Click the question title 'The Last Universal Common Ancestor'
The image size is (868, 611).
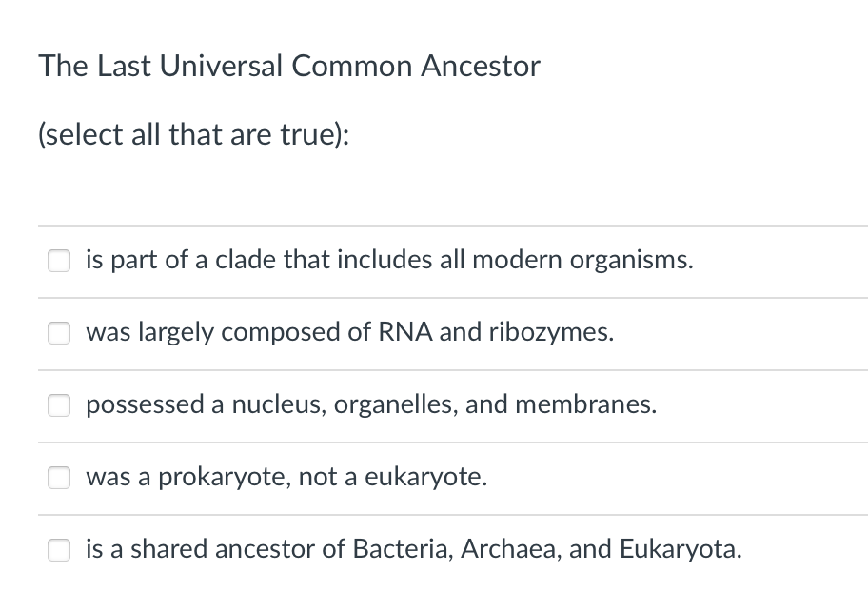[x=288, y=66]
